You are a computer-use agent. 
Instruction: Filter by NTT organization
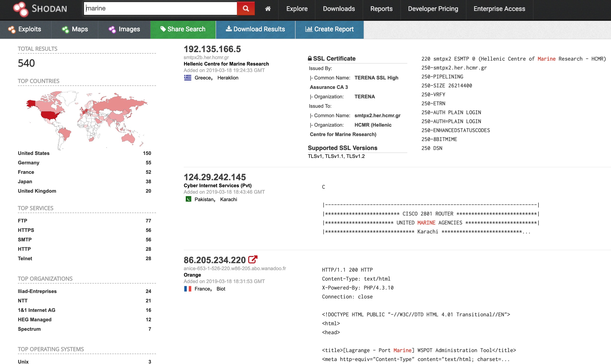click(23, 301)
